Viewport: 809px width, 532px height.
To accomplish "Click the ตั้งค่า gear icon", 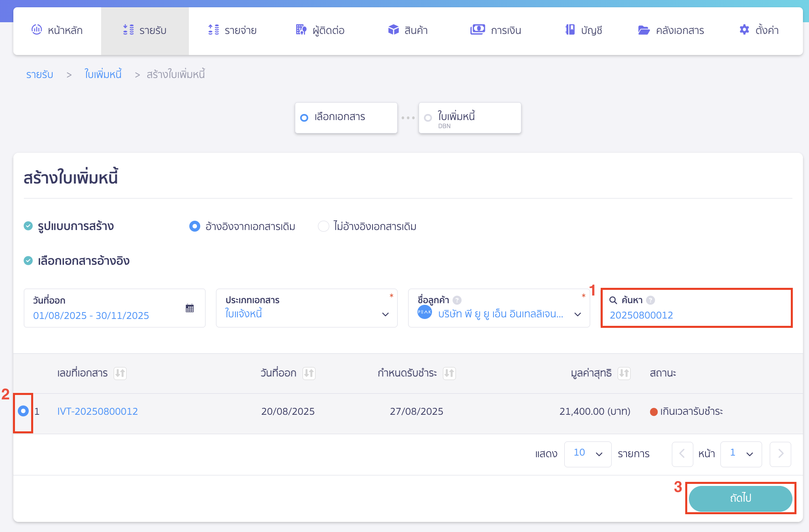I will 744,30.
